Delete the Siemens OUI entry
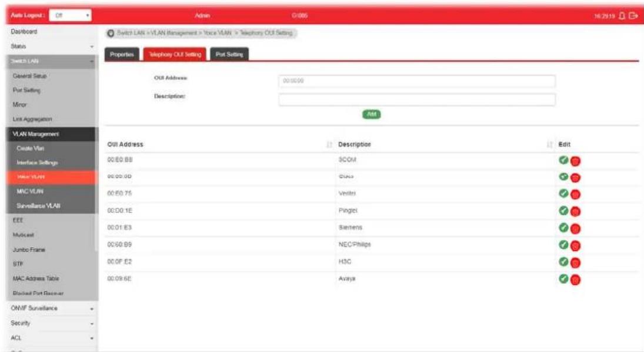Viewport: 644px width, 352px height. click(575, 229)
